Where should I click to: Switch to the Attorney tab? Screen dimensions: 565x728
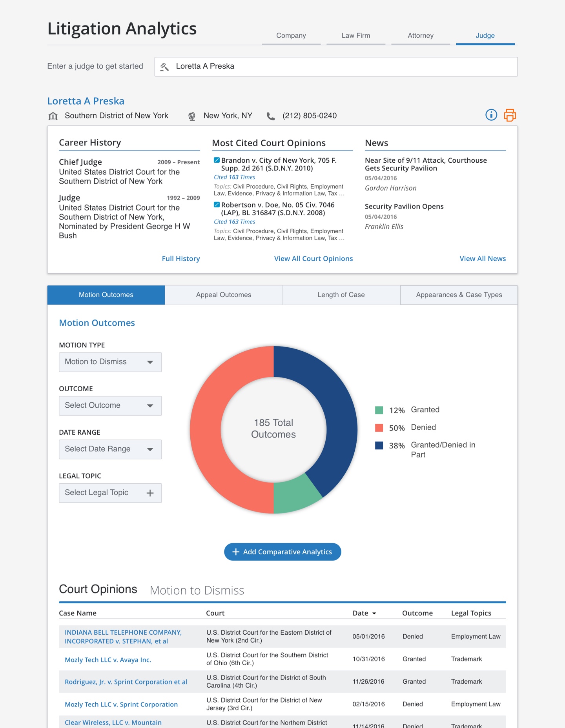(x=420, y=36)
